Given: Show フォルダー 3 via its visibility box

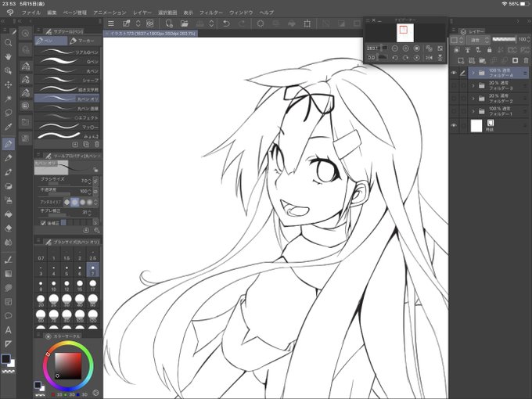Looking at the screenshot, I should 454,85.
